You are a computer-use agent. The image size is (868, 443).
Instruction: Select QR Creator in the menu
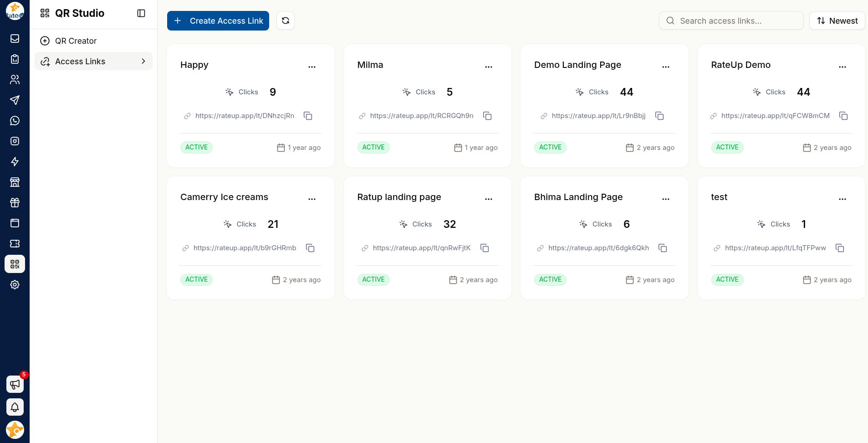pos(93,41)
